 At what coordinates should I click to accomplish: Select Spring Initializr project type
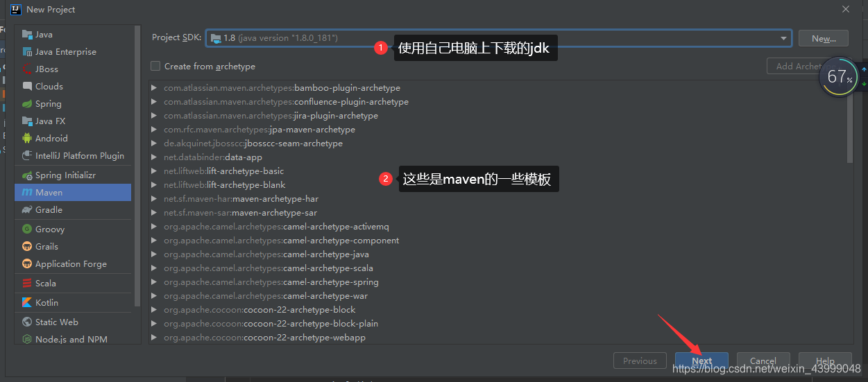click(x=73, y=175)
